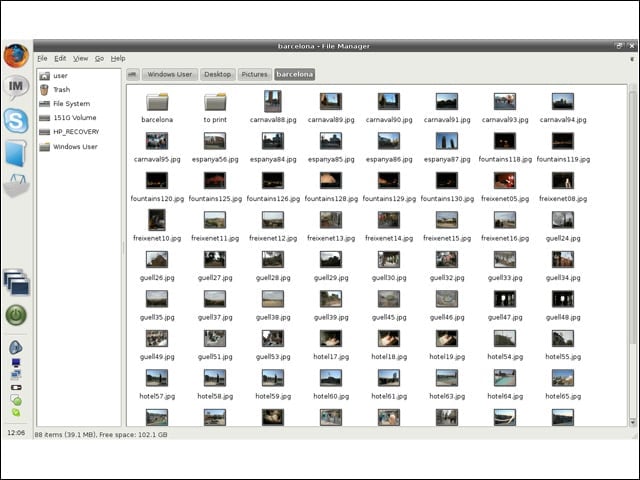Open the shopping basket dock icon

16,186
